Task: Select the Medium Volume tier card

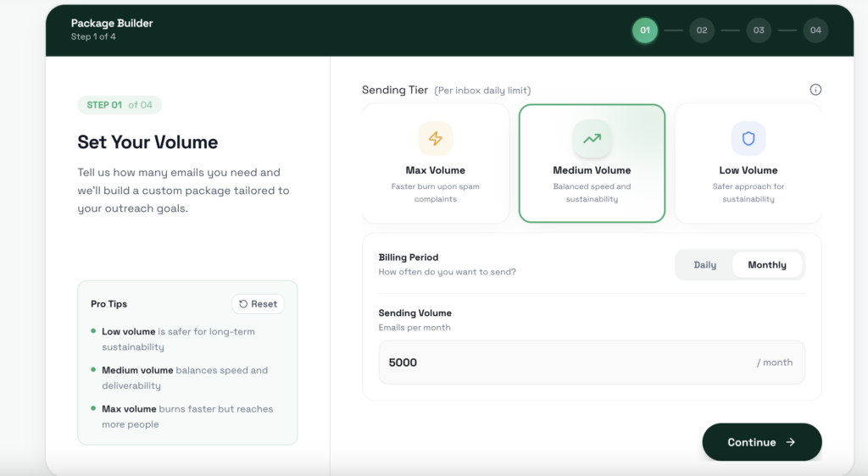Action: pyautogui.click(x=592, y=163)
